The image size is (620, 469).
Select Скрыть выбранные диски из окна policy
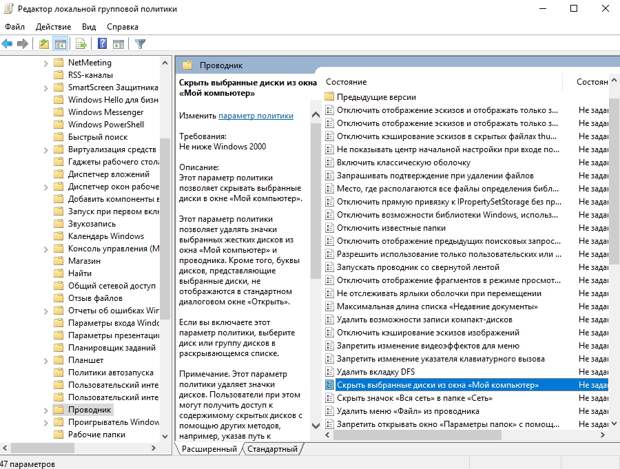437,385
